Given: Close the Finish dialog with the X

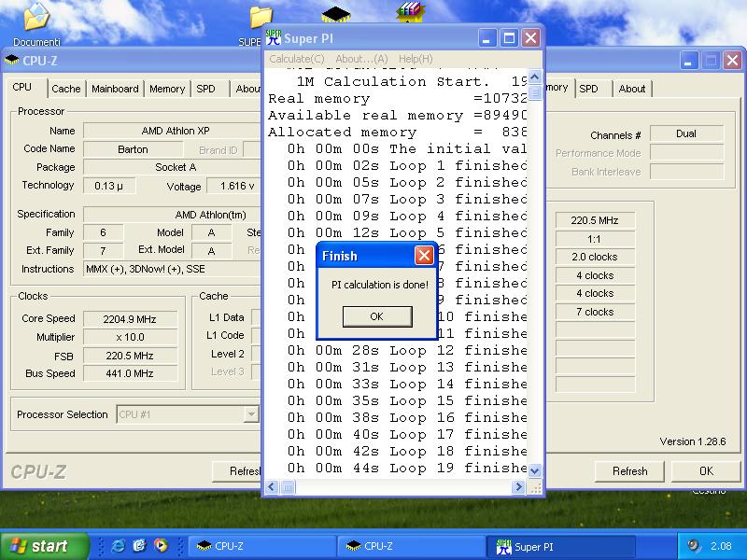Looking at the screenshot, I should [424, 256].
